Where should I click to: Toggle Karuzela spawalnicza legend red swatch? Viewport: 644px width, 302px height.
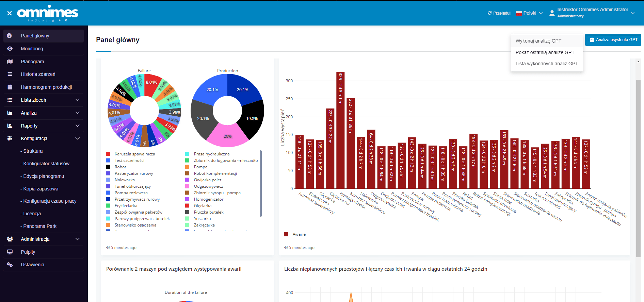point(108,154)
